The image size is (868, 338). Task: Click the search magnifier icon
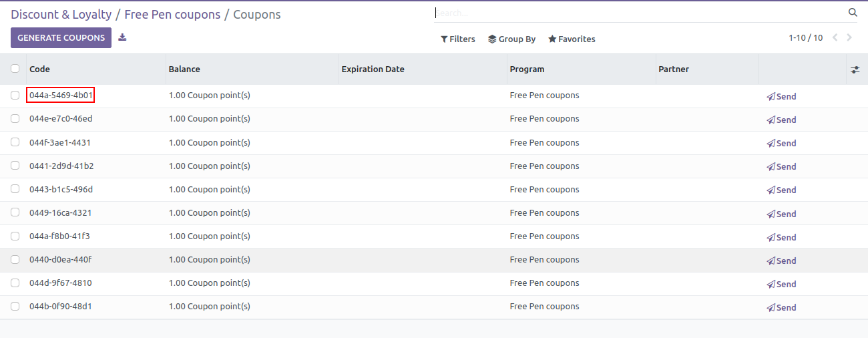(853, 13)
